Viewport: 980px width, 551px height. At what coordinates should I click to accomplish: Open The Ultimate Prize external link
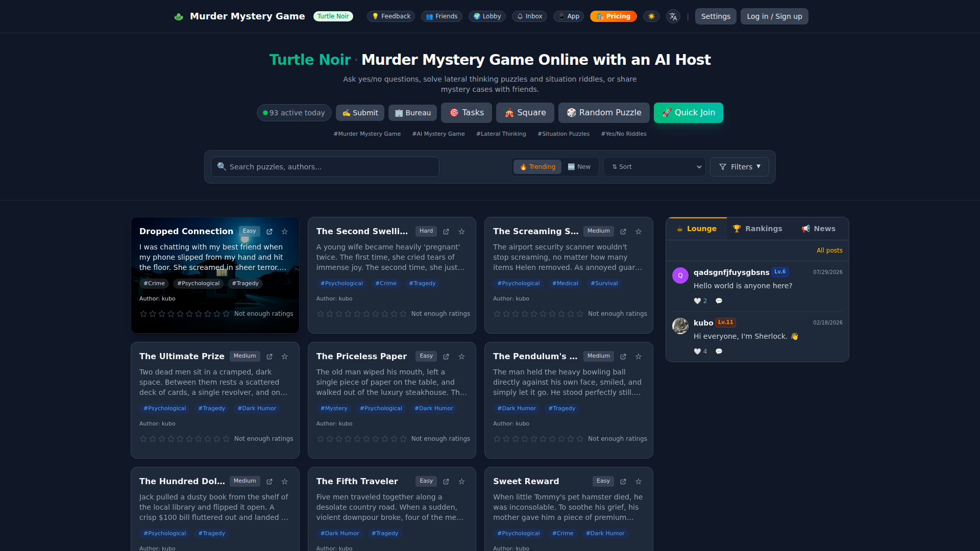pos(269,357)
